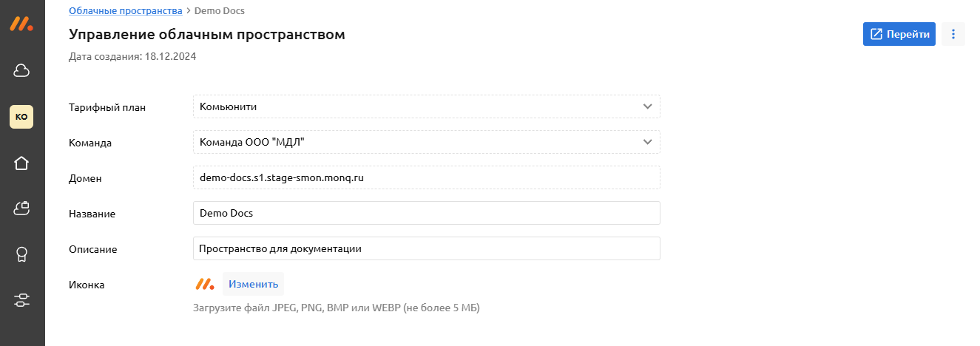Open the Облачные пространства breadcrumb link

[x=125, y=10]
